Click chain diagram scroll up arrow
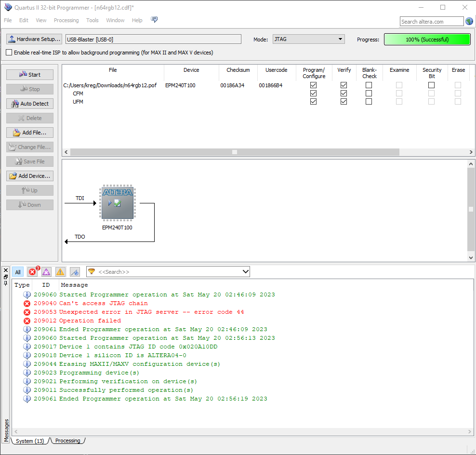The width and height of the screenshot is (476, 455). click(471, 164)
